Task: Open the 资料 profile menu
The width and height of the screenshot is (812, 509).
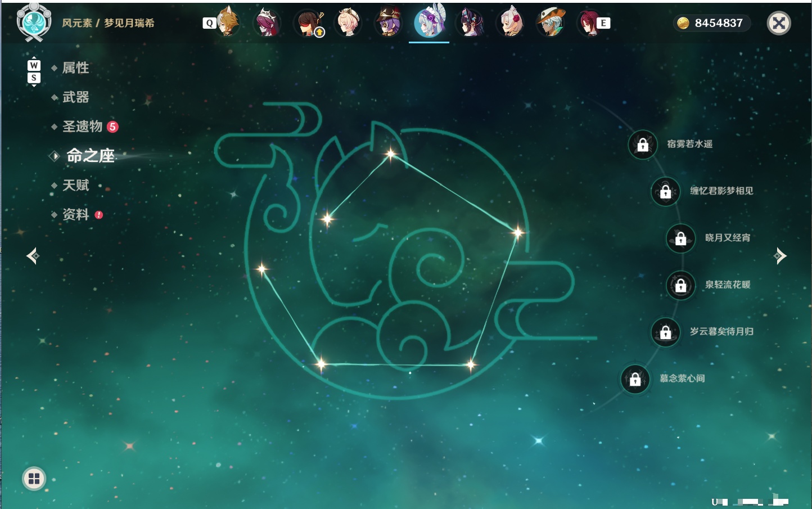Action: pos(76,214)
